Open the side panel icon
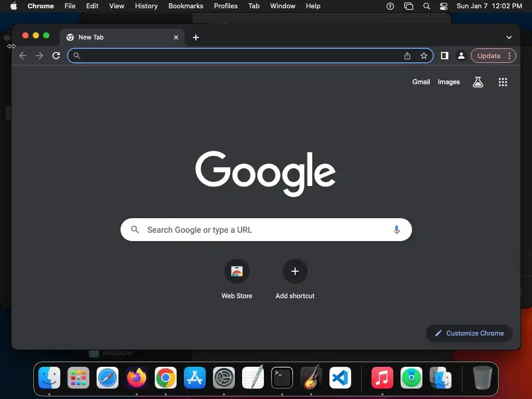The height and width of the screenshot is (399, 532). click(x=445, y=56)
